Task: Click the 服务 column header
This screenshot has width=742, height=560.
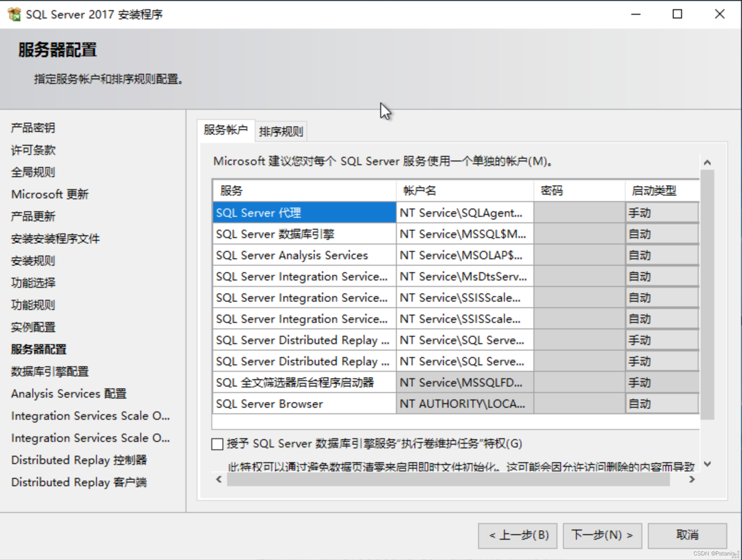Action: tap(305, 191)
